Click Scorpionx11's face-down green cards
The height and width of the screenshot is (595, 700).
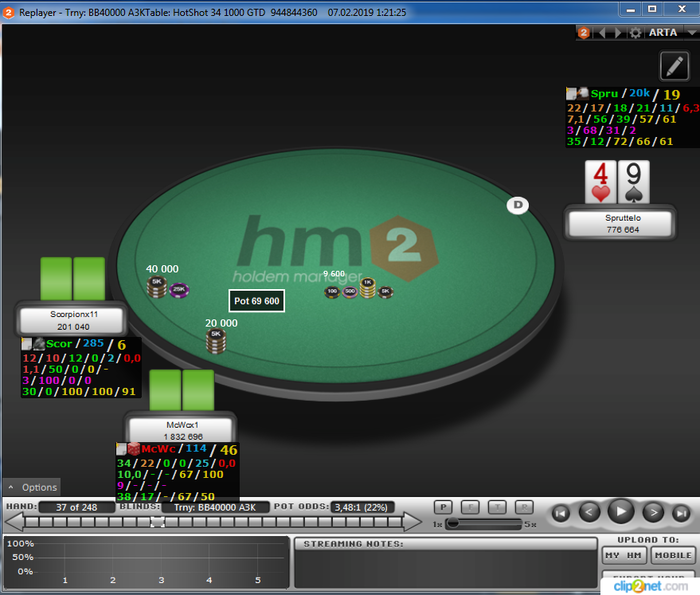click(x=73, y=279)
